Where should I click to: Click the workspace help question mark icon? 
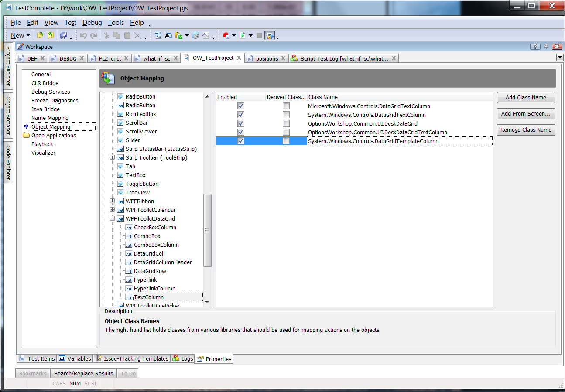pos(535,47)
